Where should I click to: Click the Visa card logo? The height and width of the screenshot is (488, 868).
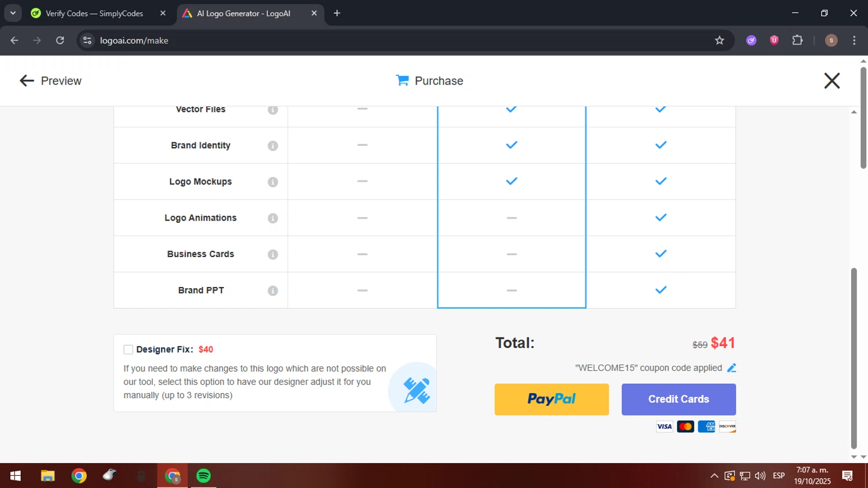[664, 427]
